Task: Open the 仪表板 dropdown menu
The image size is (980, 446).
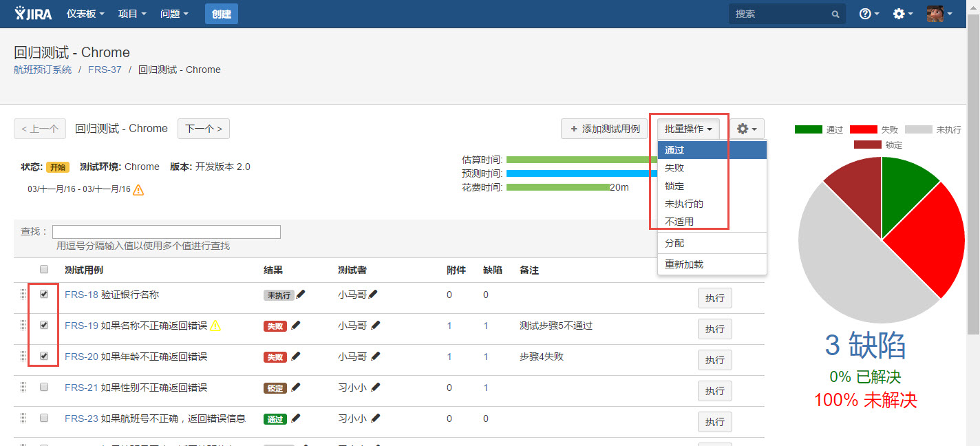Action: [85, 14]
